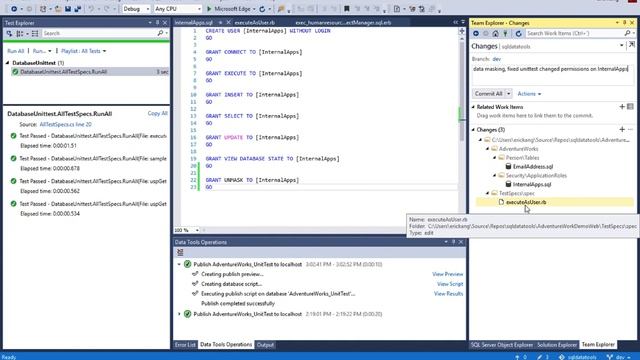Click the Related Work Items query icon
640x360 pixels.
[x=630, y=107]
